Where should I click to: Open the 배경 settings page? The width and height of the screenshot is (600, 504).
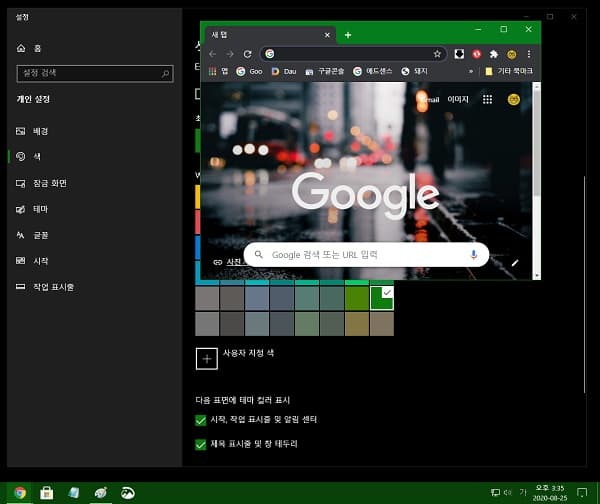[32, 131]
